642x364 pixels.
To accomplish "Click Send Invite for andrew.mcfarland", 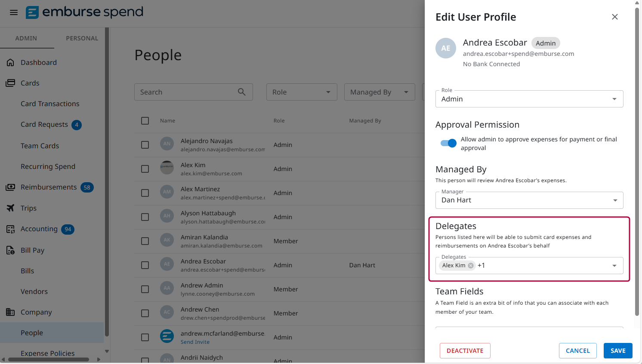I will pyautogui.click(x=195, y=342).
